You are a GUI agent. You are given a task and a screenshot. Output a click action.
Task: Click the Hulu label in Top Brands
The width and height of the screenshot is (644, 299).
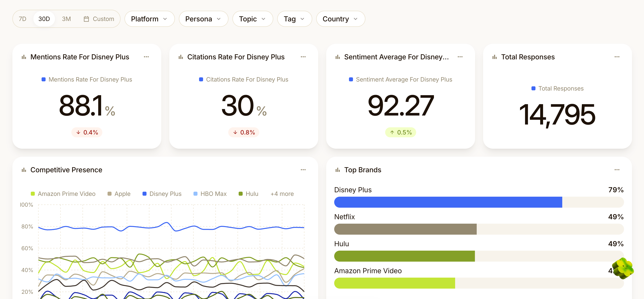click(342, 244)
